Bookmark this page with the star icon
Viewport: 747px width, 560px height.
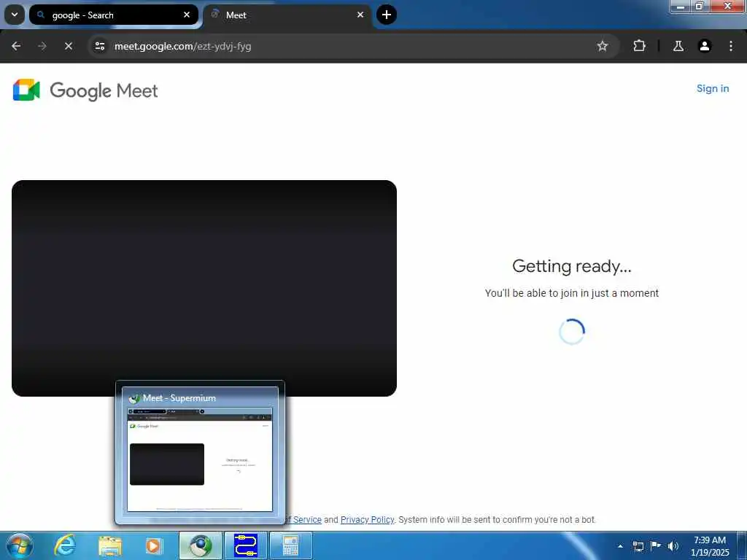602,46
